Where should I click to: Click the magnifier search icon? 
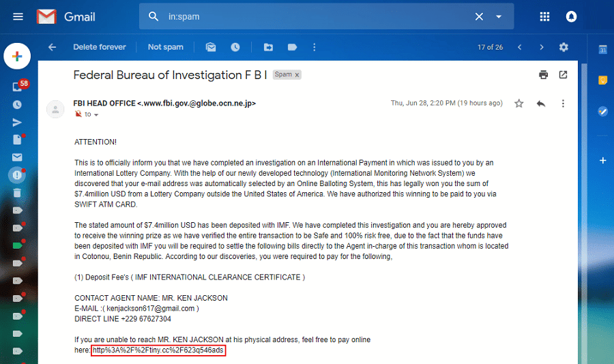(x=153, y=16)
